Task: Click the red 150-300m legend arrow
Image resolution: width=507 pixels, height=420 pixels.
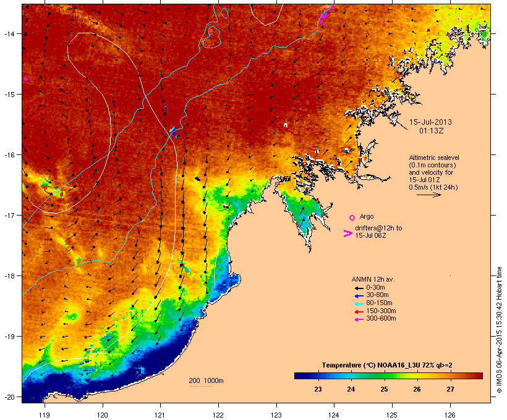Action: pyautogui.click(x=359, y=311)
